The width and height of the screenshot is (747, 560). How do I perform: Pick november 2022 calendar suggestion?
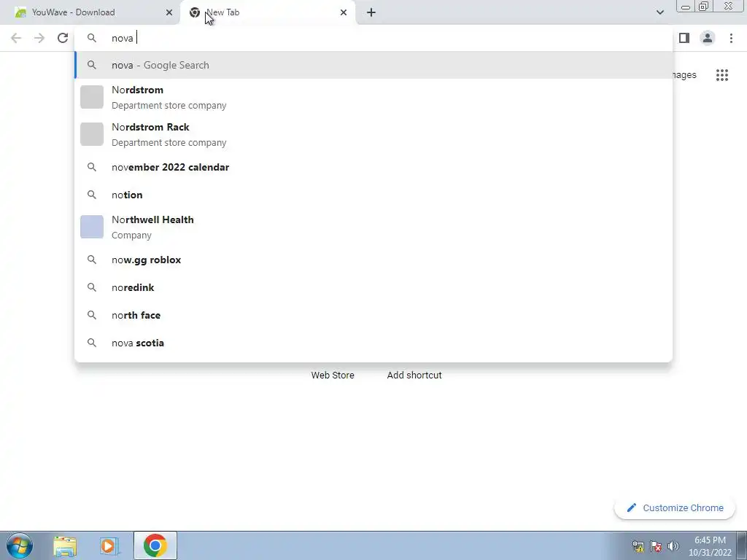tap(374, 167)
